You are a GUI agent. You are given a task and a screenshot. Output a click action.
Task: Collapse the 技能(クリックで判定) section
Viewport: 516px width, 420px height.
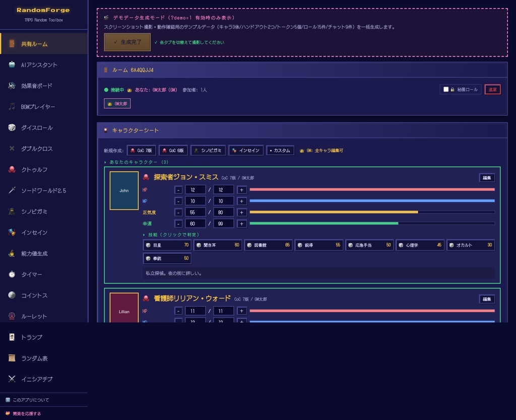point(171,235)
